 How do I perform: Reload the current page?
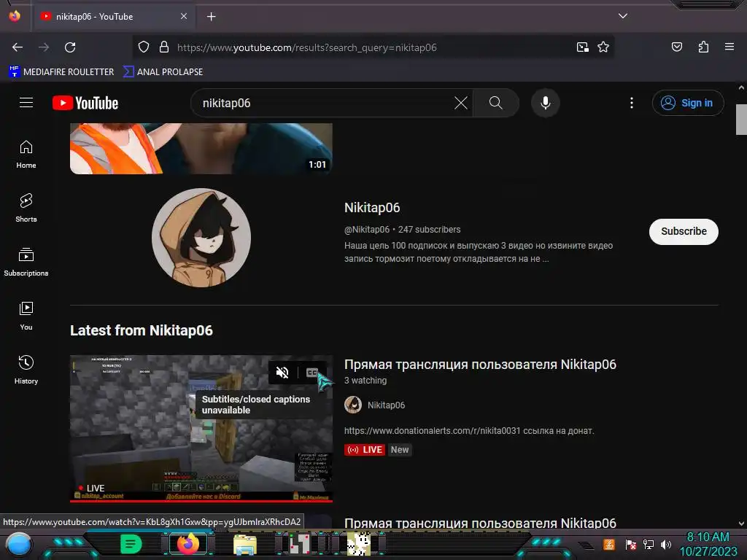pos(70,47)
